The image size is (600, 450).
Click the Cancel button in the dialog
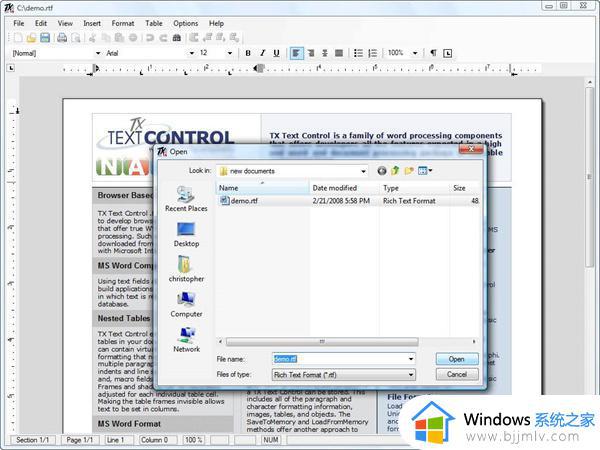pyautogui.click(x=457, y=374)
